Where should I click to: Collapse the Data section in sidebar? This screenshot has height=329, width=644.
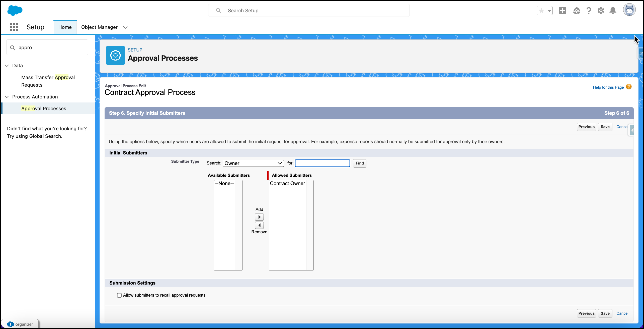7,66
